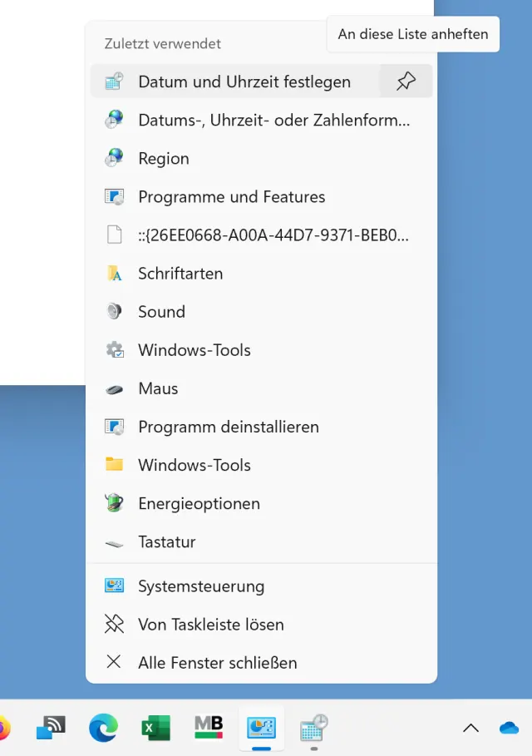Open 'Datum und Uhrzeit festlegen' entry
The height and width of the screenshot is (756, 532).
pos(244,82)
